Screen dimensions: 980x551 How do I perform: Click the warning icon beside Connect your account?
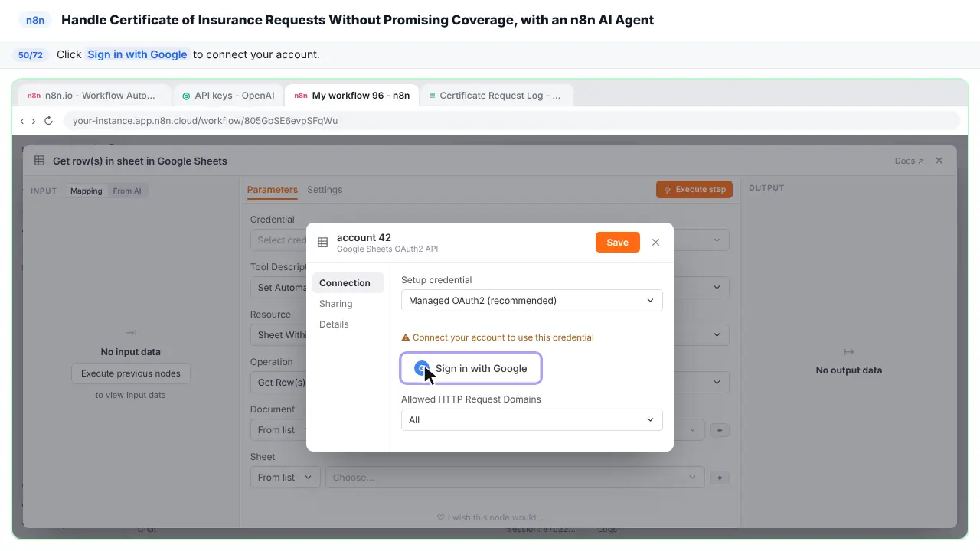(405, 337)
